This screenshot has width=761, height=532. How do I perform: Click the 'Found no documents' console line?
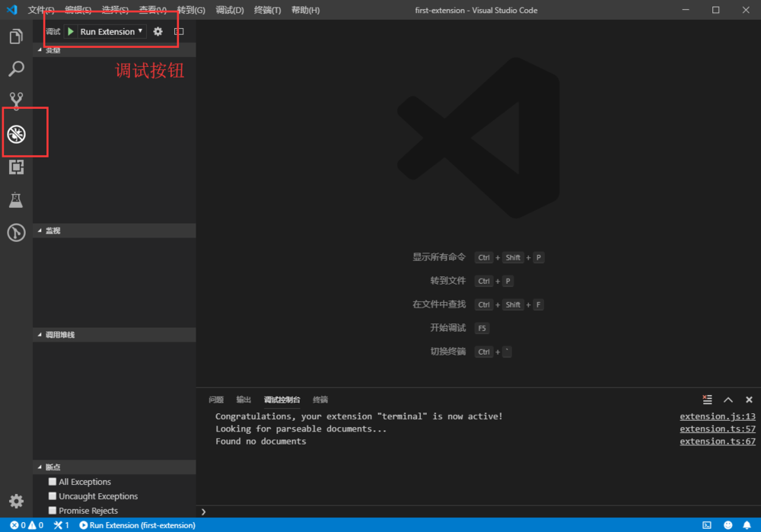[x=260, y=441]
